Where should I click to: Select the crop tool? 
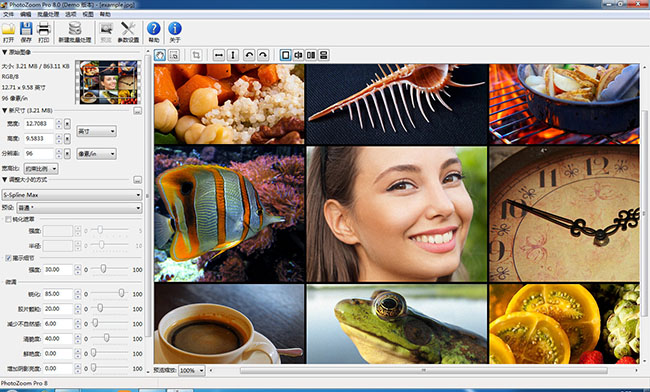[x=196, y=55]
